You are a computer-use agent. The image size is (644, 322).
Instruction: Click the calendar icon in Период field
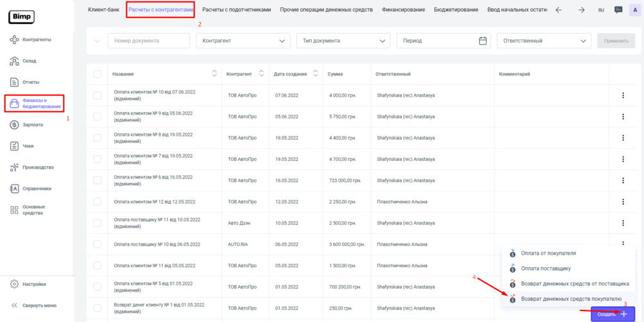point(483,41)
